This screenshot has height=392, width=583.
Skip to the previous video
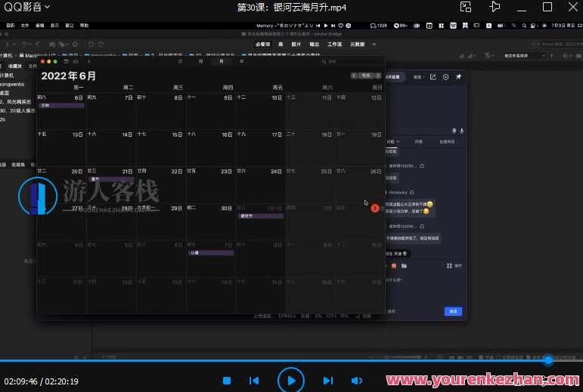coord(255,381)
